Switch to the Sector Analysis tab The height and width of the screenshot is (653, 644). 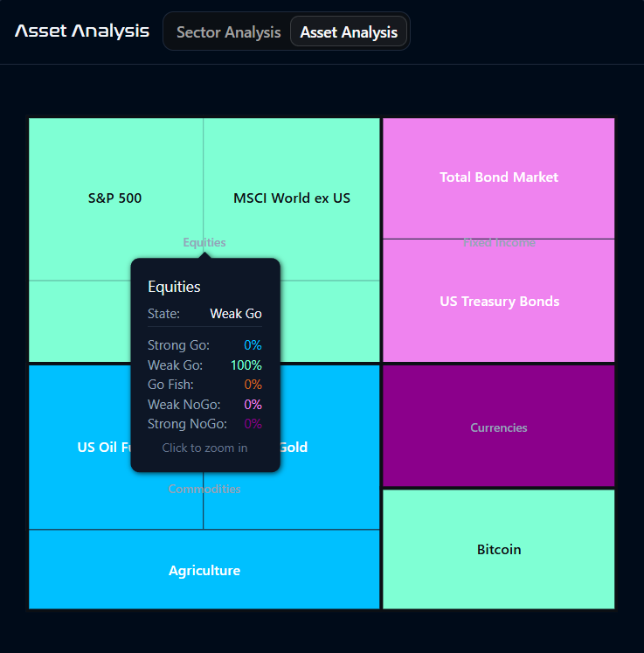[x=229, y=32]
